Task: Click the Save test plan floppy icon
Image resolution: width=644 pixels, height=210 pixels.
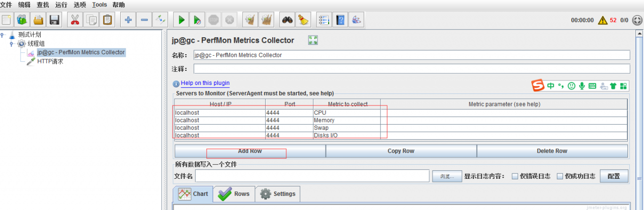Action: coord(54,20)
